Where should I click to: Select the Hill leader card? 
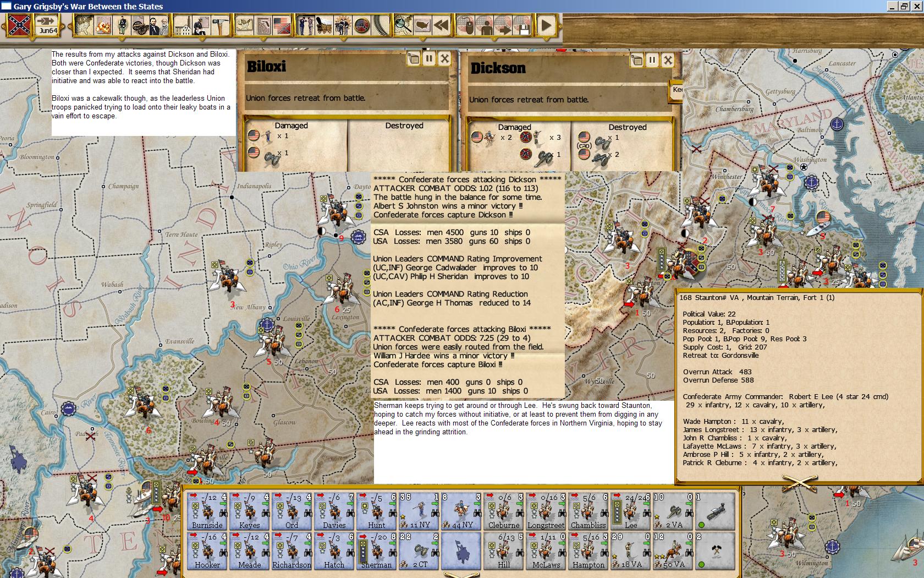504,550
